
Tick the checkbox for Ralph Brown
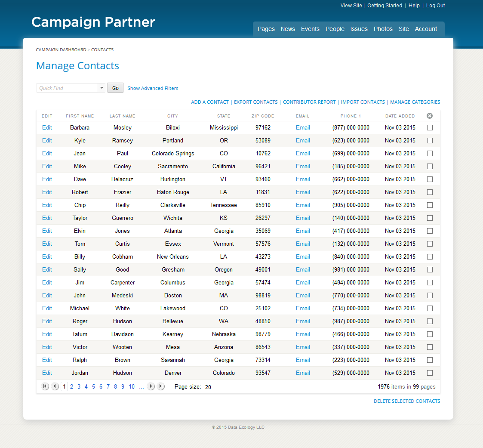click(430, 360)
